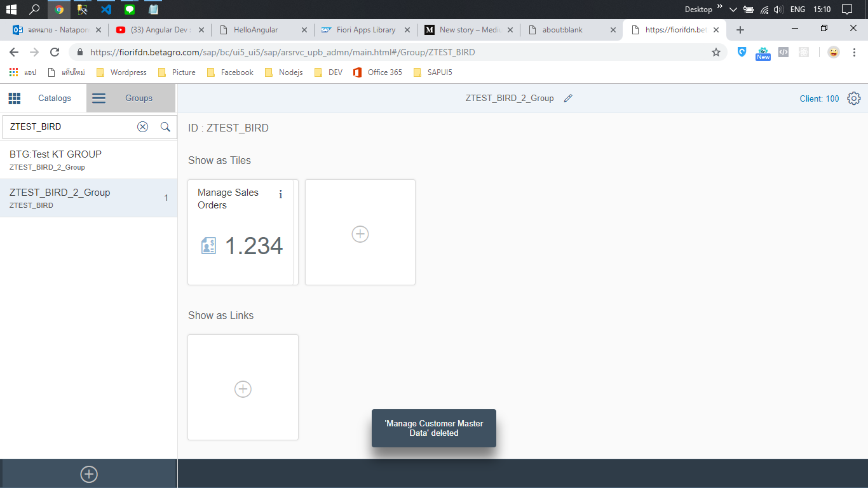Bookmark the page with the star icon
This screenshot has height=488, width=868.
pos(717,52)
